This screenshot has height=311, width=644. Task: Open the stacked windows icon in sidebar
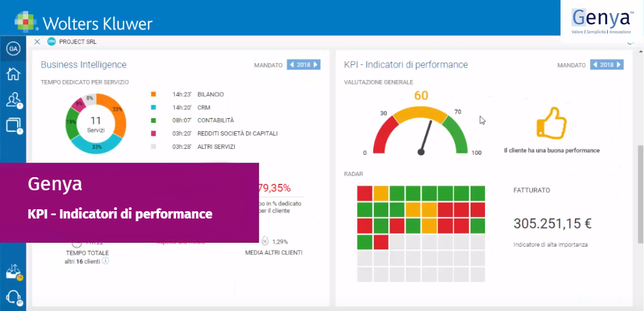14,125
